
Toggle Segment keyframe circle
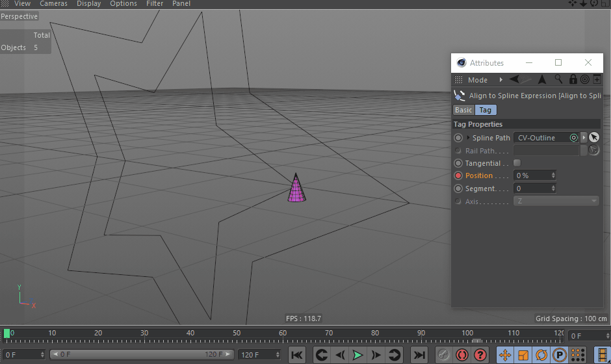tap(458, 188)
